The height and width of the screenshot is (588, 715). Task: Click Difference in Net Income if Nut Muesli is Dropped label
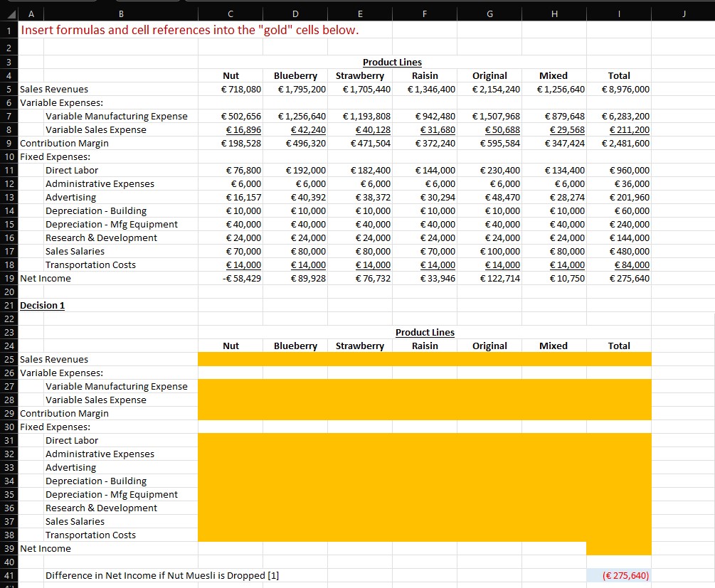pos(162,576)
